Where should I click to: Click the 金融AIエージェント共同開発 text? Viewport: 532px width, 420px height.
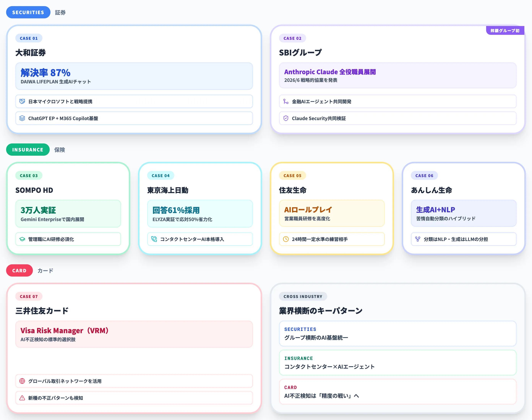[322, 102]
